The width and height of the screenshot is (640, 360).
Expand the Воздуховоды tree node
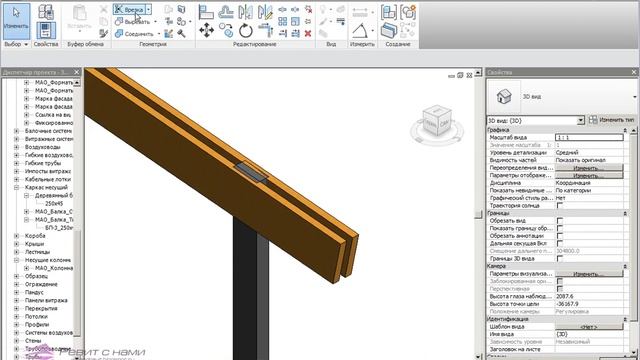coord(17,147)
